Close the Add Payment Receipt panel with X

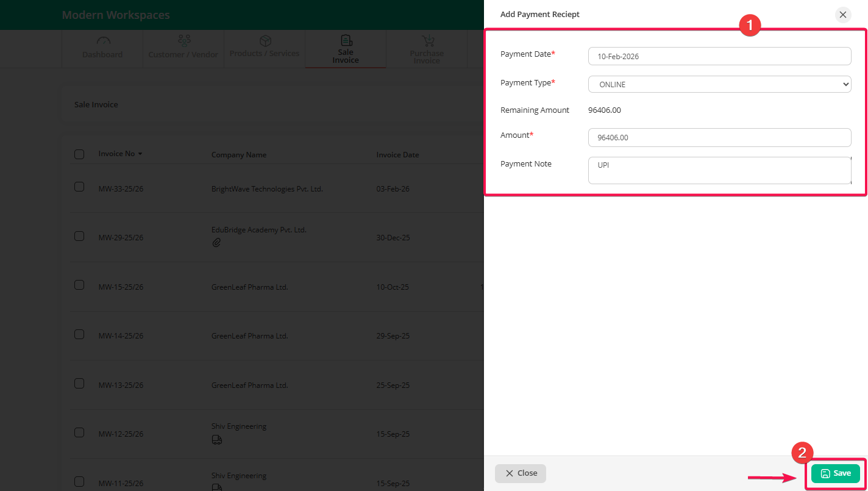click(x=843, y=15)
